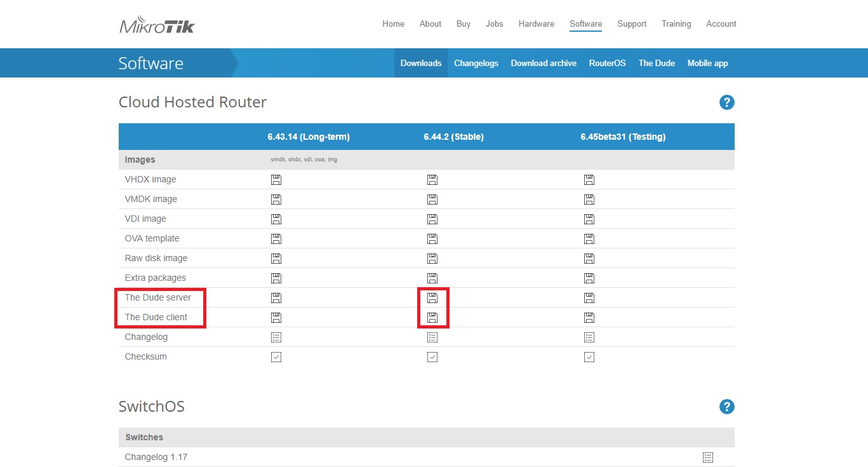Image resolution: width=868 pixels, height=467 pixels.
Task: Download Testing The Dude server
Action: [589, 298]
